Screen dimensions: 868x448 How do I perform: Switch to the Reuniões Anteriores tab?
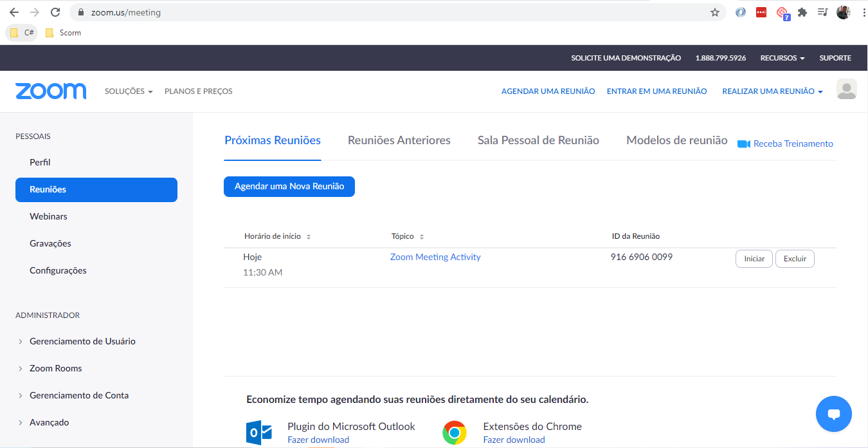tap(399, 140)
